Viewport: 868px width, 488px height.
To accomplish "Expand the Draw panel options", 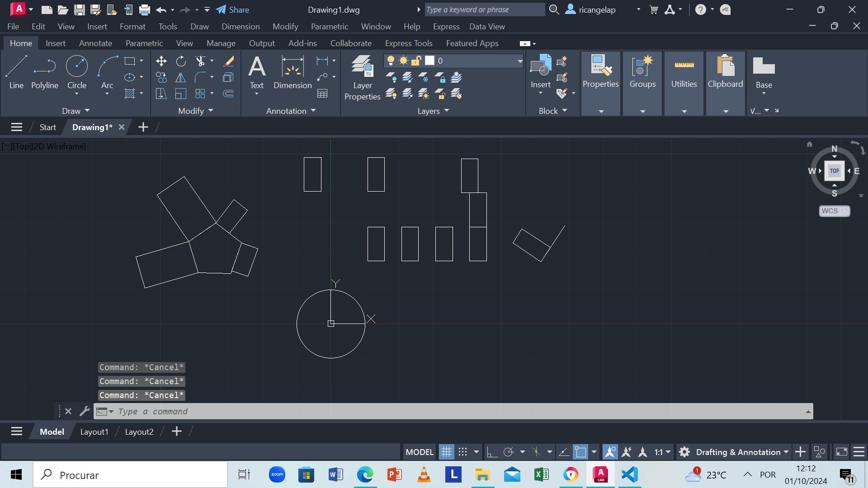I will point(86,111).
